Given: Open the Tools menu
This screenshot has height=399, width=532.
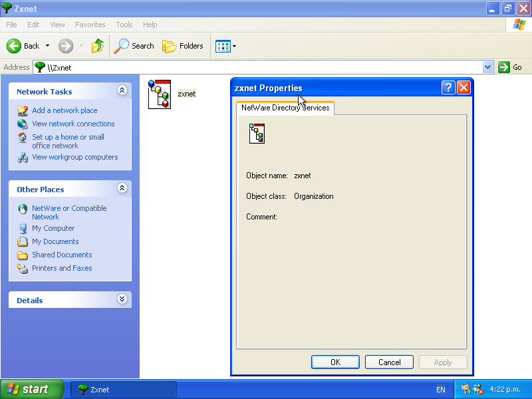Looking at the screenshot, I should point(124,25).
